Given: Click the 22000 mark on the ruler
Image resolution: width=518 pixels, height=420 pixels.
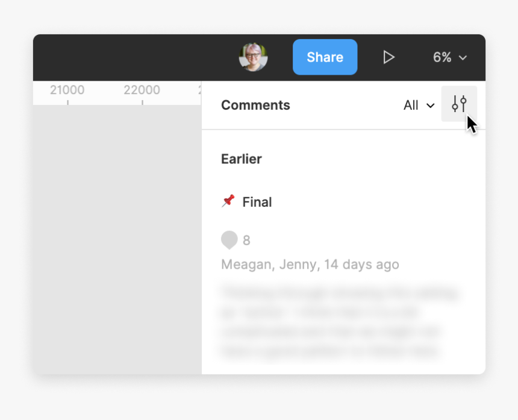Looking at the screenshot, I should tap(142, 90).
